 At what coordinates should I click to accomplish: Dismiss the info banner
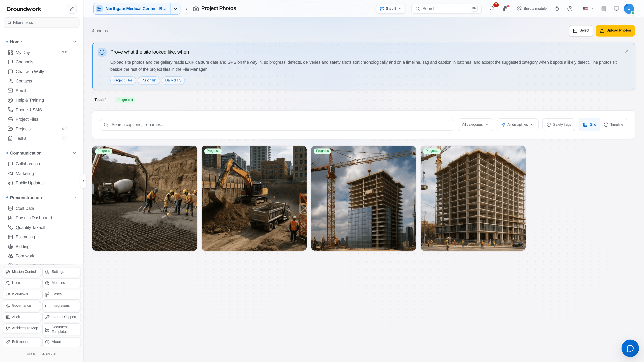[x=627, y=51]
